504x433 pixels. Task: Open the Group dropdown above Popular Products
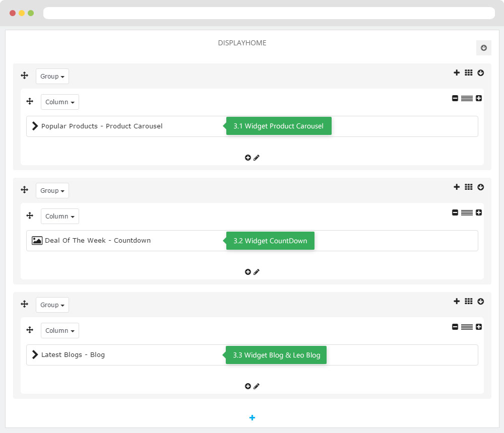click(x=52, y=76)
